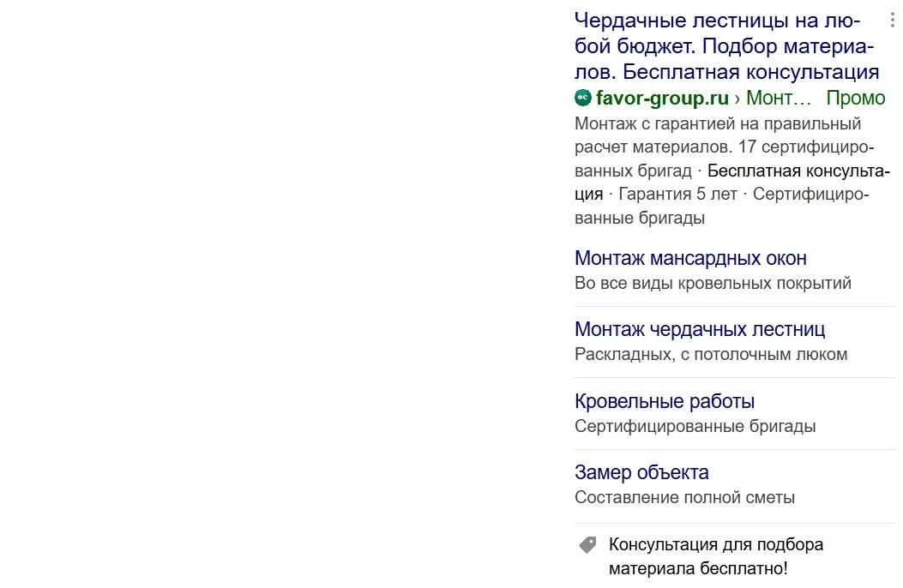Click the favor-group.ru favicon
The width and height of the screenshot is (903, 588).
pos(583,98)
